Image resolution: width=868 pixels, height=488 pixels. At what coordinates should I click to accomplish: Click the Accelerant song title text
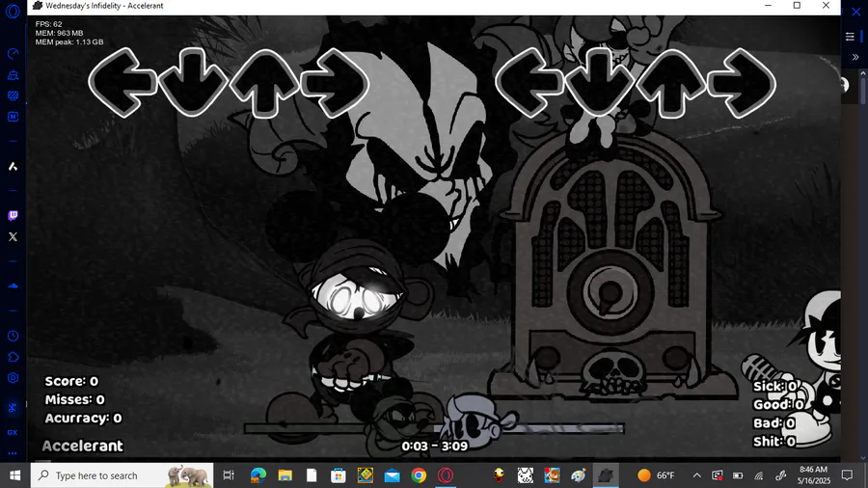pos(83,446)
